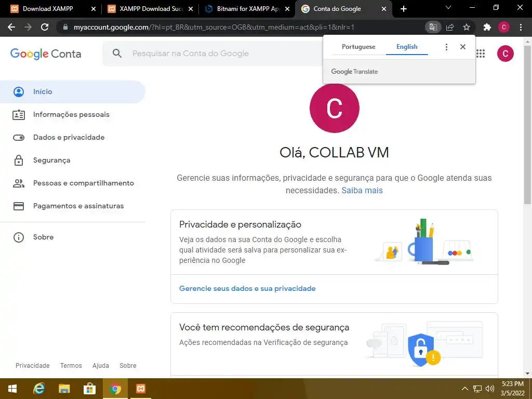Open the Google apps grid
The width and height of the screenshot is (532, 399).
coord(481,54)
